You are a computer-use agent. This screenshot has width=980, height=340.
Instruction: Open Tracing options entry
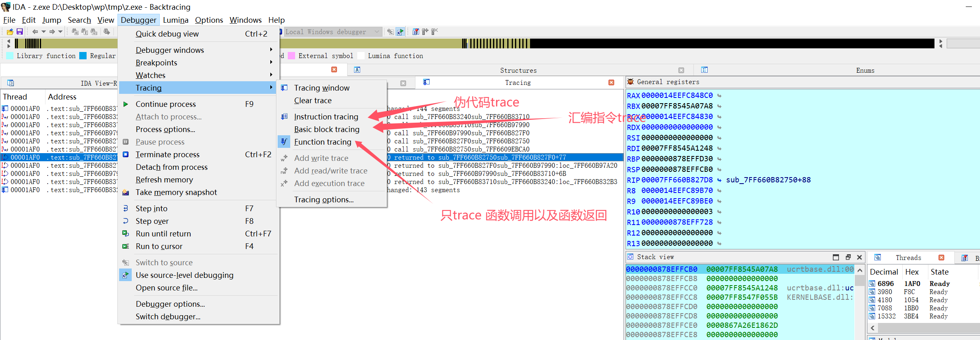(x=332, y=199)
